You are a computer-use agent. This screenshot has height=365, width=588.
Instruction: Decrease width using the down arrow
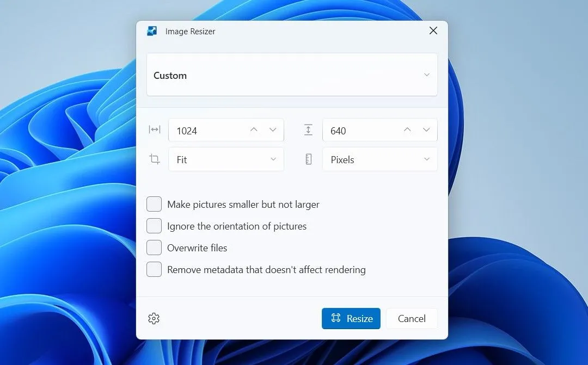pos(273,130)
